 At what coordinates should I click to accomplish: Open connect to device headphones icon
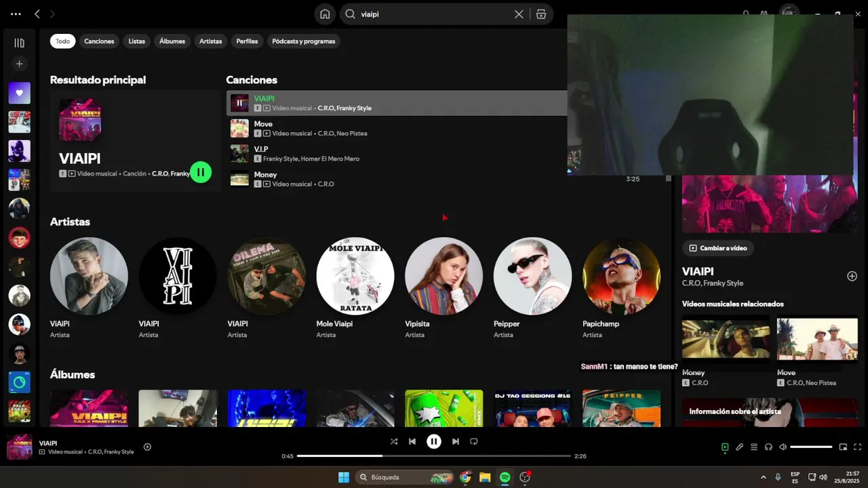(x=768, y=447)
